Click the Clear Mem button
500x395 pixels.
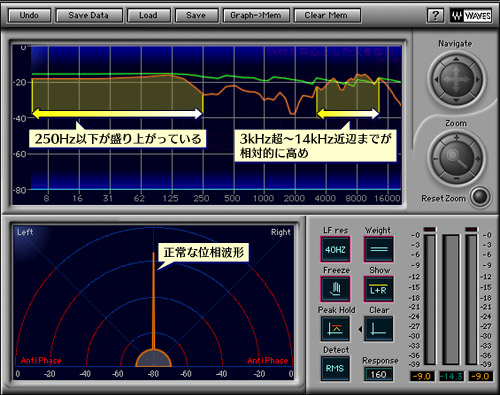[x=327, y=16]
